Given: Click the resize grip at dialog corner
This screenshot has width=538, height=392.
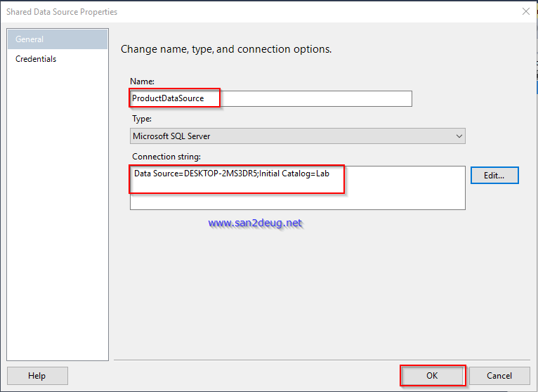Looking at the screenshot, I should [x=532, y=386].
